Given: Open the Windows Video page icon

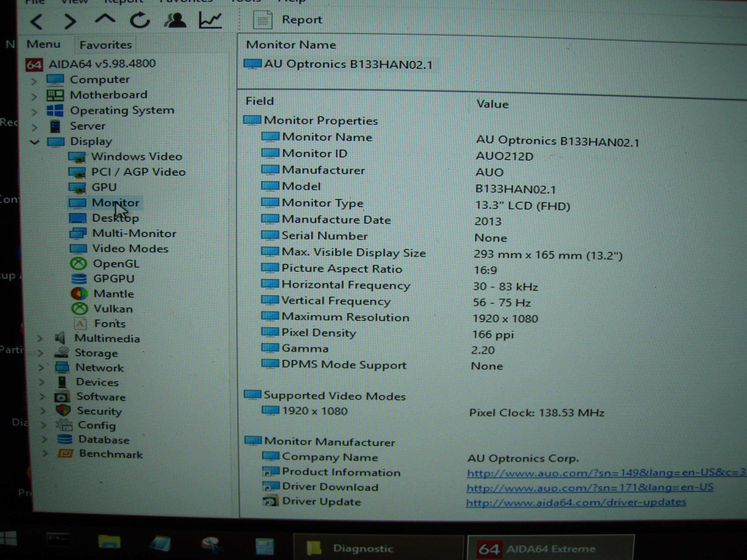Looking at the screenshot, I should click(x=77, y=157).
